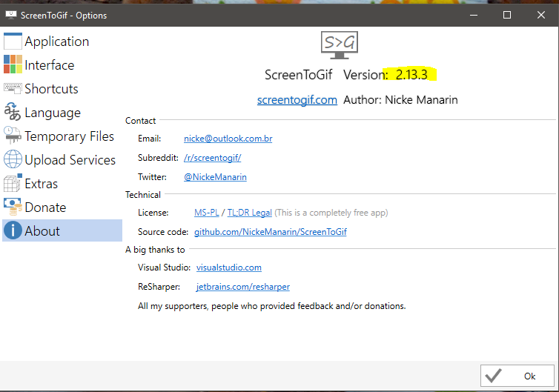The width and height of the screenshot is (559, 392).
Task: Open the Shortcuts tab
Action: click(x=62, y=89)
